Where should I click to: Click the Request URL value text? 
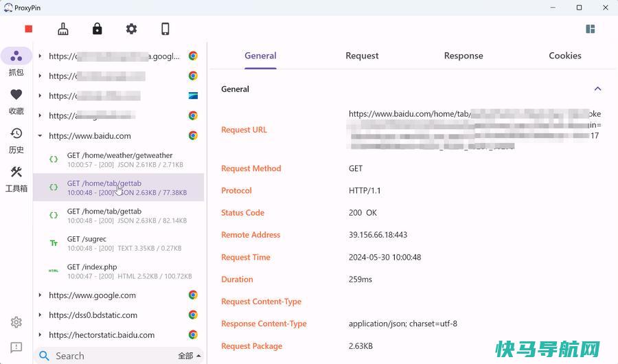pyautogui.click(x=474, y=130)
